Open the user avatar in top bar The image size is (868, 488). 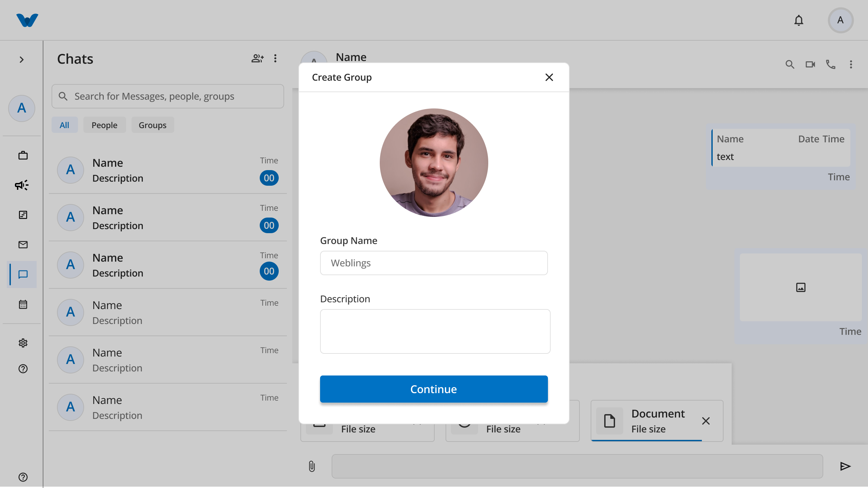coord(841,20)
